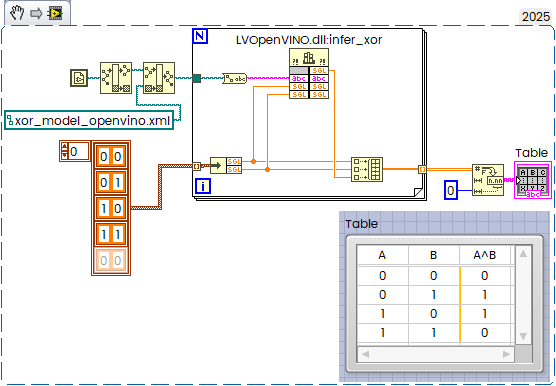
Task: Click the first SGL return output on library node
Action: tap(319, 71)
